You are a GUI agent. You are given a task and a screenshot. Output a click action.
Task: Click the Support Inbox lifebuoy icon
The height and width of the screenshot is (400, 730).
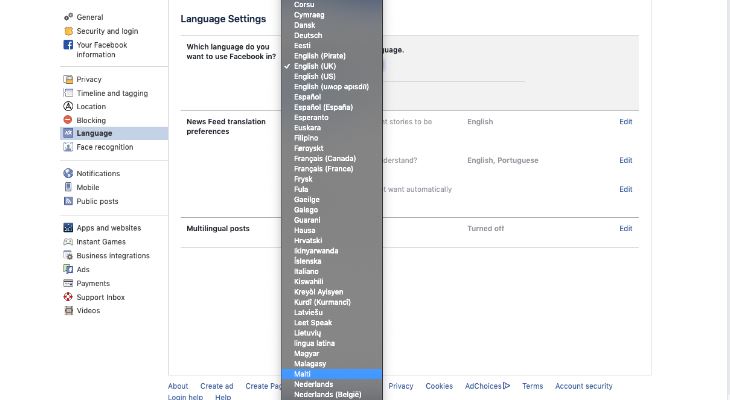coord(68,297)
